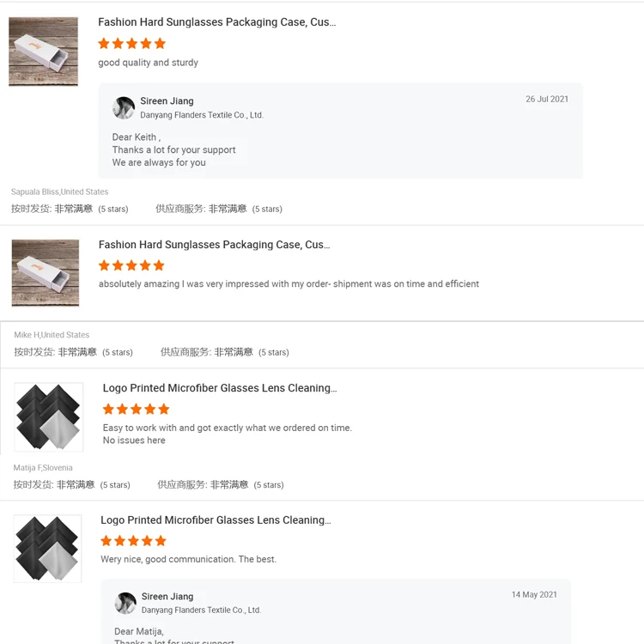Click star rating above 'absolutely amazing' review

pos(131,266)
